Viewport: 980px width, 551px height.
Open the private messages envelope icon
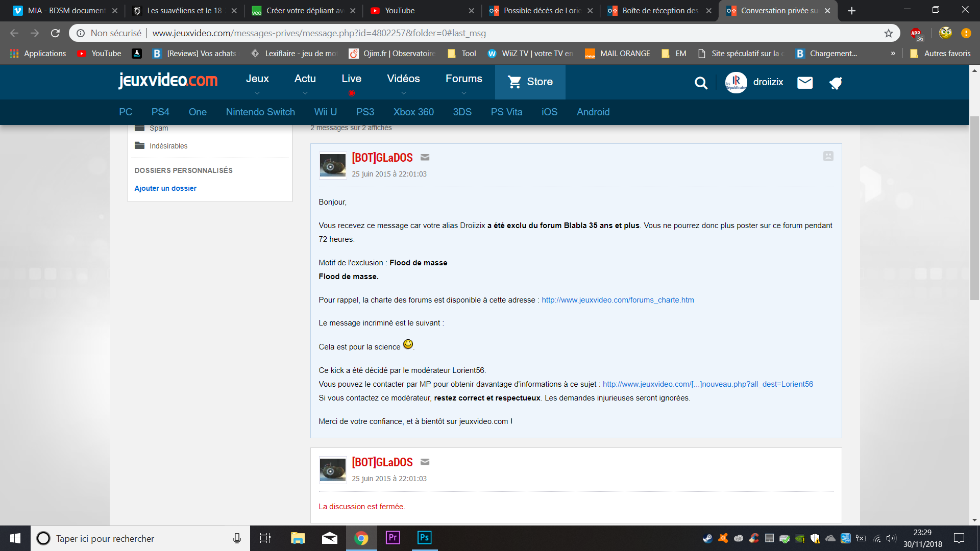tap(804, 83)
